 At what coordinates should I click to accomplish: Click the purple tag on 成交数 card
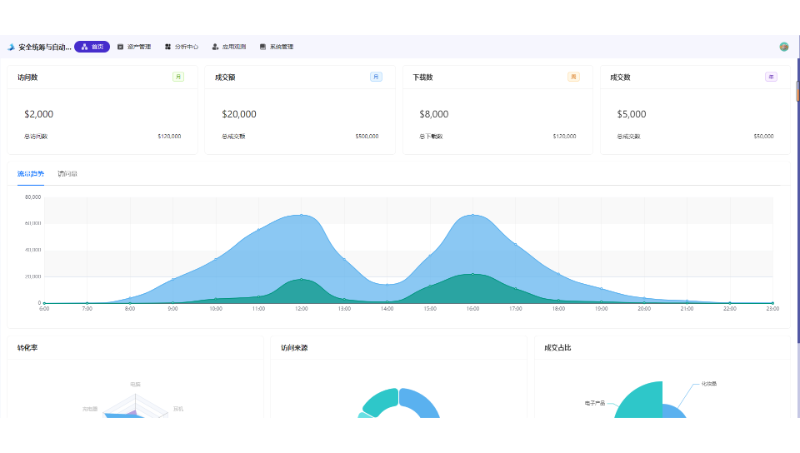771,77
